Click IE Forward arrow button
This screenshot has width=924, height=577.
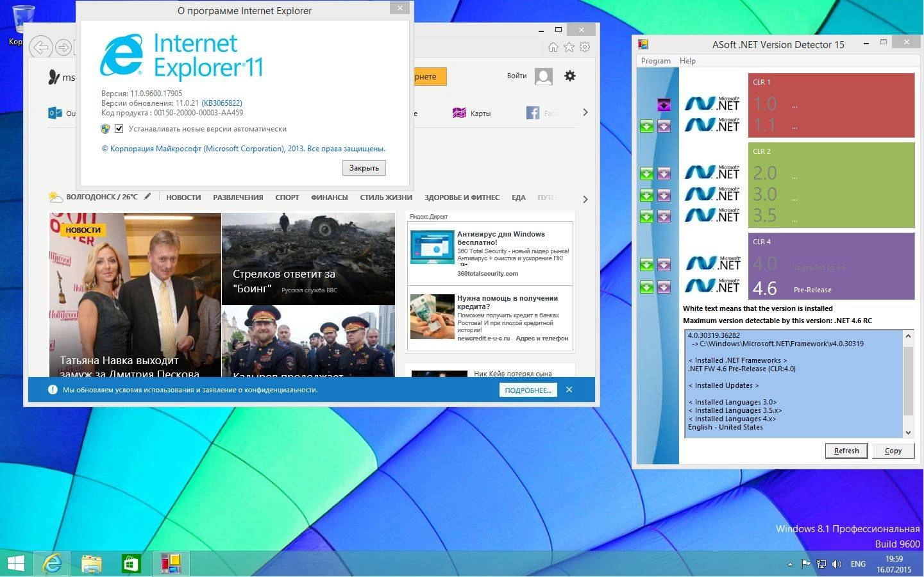pos(63,47)
